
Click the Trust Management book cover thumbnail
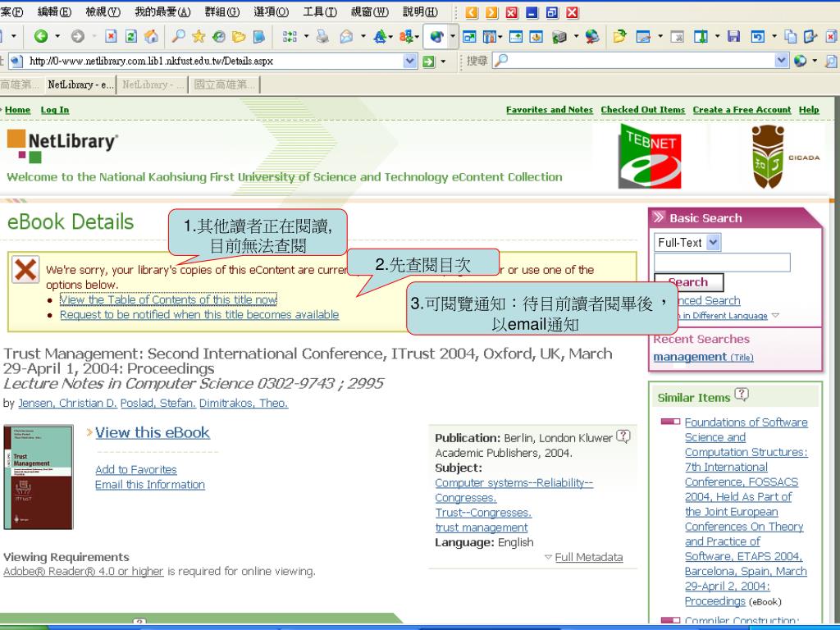pos(39,477)
